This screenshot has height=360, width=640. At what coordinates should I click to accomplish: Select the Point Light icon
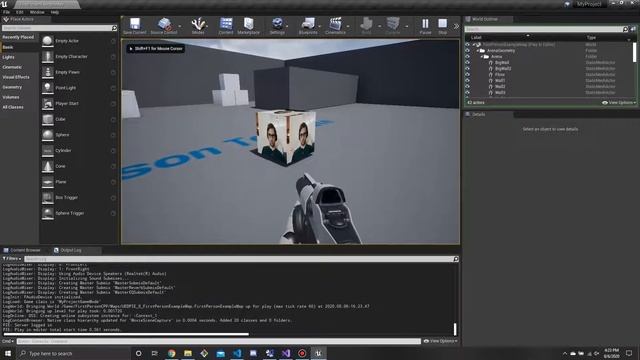(x=48, y=88)
